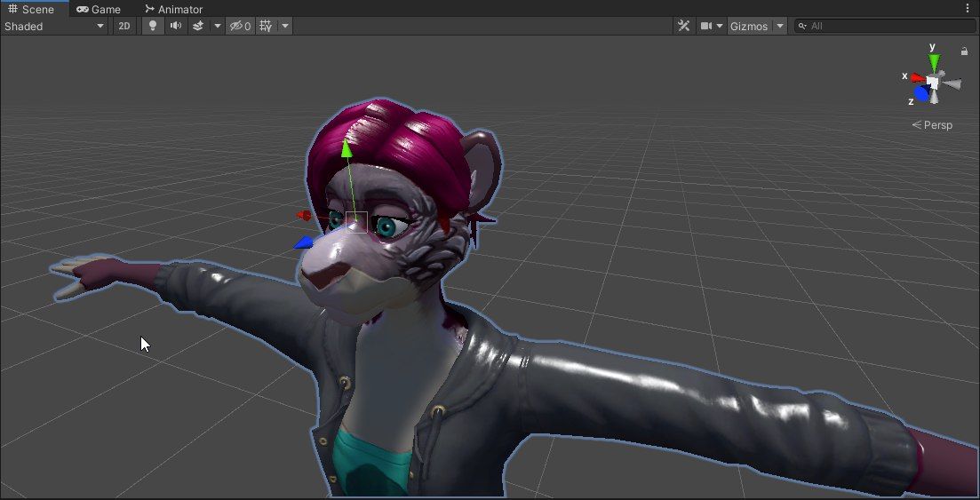Toggle the scene grid visibility icon
Screen dimensions: 980x500
267,27
